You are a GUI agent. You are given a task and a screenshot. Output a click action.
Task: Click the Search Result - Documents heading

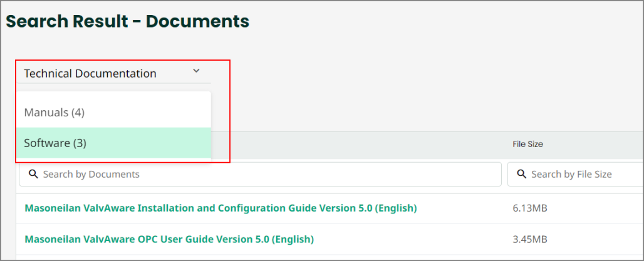[x=127, y=21]
